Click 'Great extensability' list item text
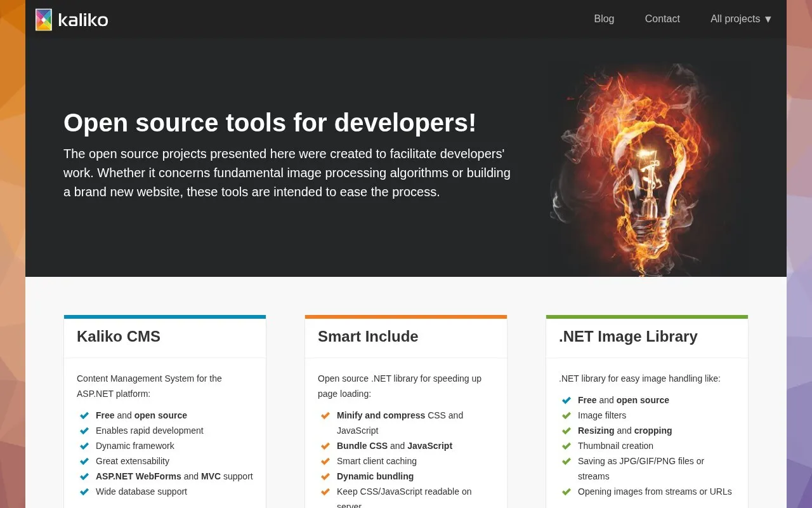The width and height of the screenshot is (812, 508). [x=133, y=461]
